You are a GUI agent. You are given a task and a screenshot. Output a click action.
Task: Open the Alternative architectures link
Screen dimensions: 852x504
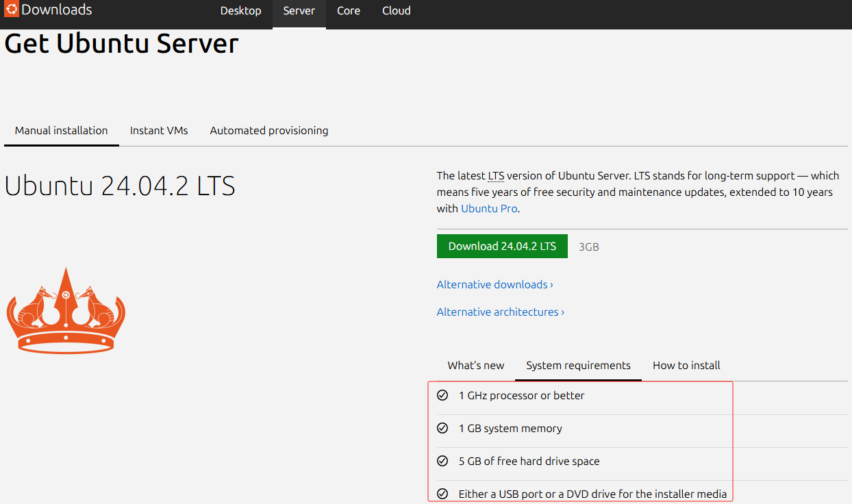click(501, 312)
